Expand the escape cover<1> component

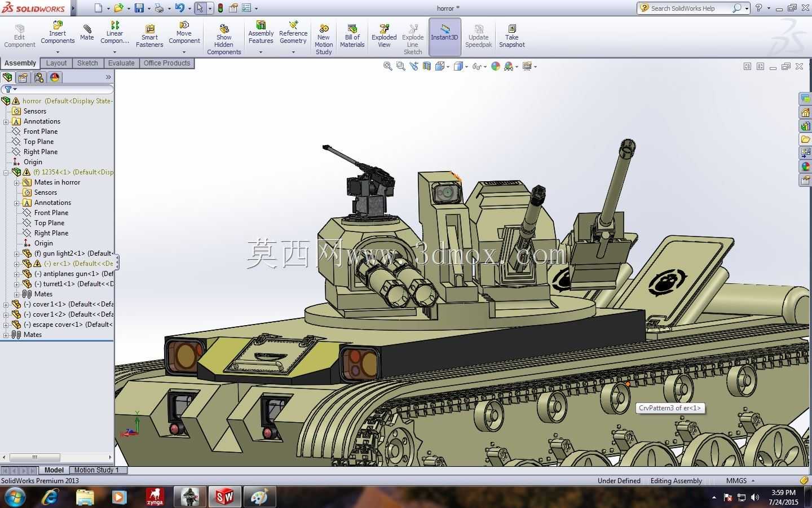click(x=6, y=325)
